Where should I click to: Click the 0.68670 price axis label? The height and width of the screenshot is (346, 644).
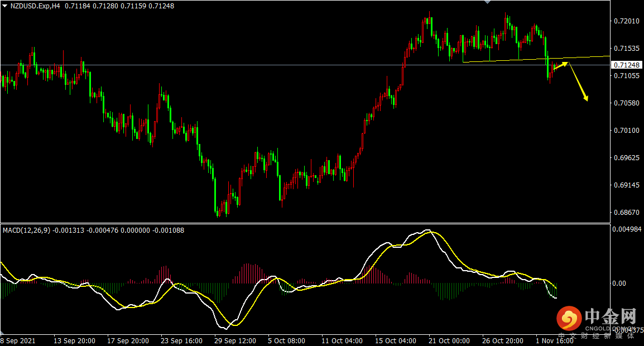pyautogui.click(x=626, y=213)
